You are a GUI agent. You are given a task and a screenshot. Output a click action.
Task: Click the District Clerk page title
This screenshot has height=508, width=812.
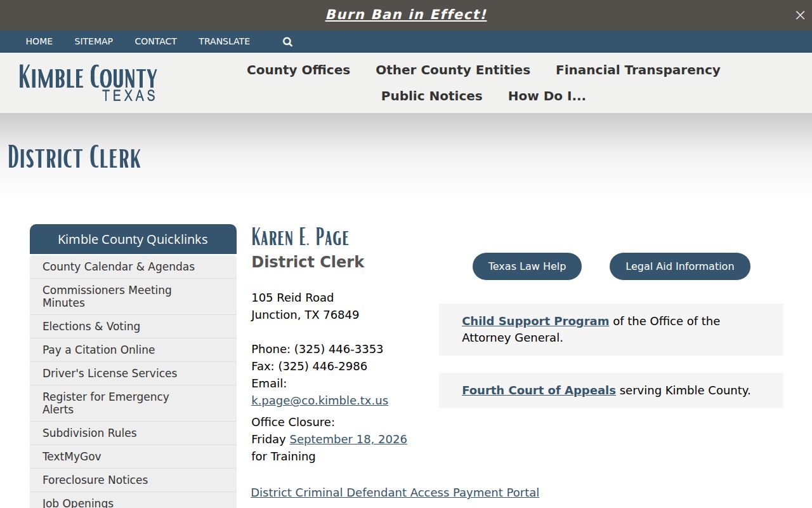(x=74, y=157)
